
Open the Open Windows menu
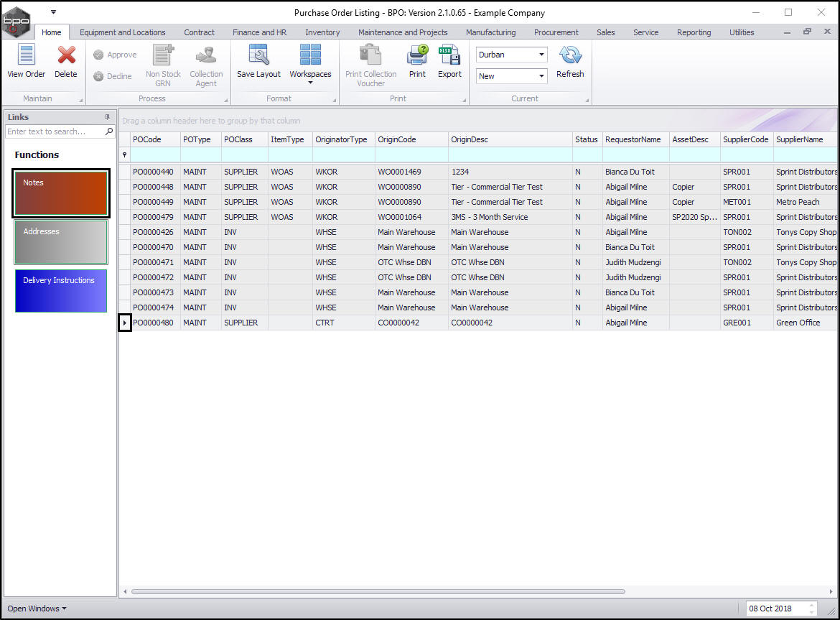(x=37, y=609)
